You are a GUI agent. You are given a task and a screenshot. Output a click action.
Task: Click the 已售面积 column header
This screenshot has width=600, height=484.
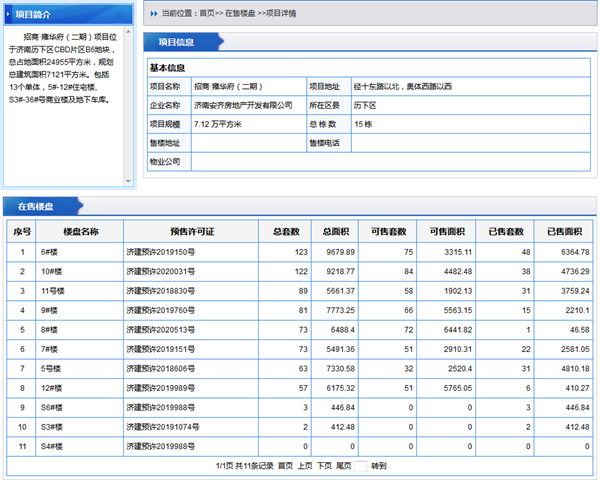564,231
